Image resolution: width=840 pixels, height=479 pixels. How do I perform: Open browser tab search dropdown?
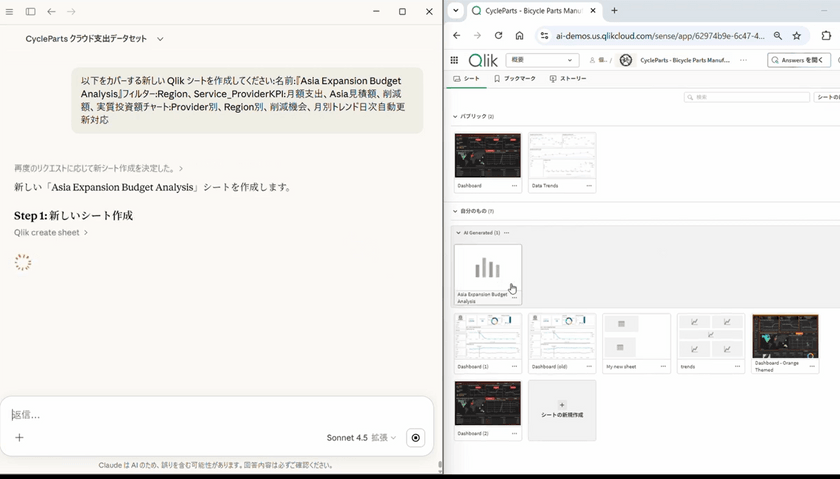coord(455,10)
